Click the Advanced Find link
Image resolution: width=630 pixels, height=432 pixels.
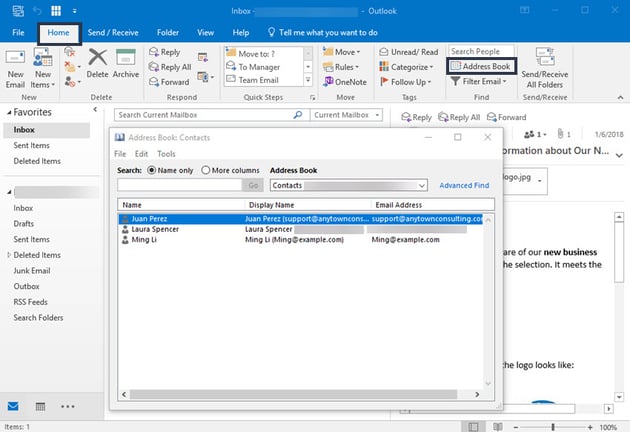464,185
